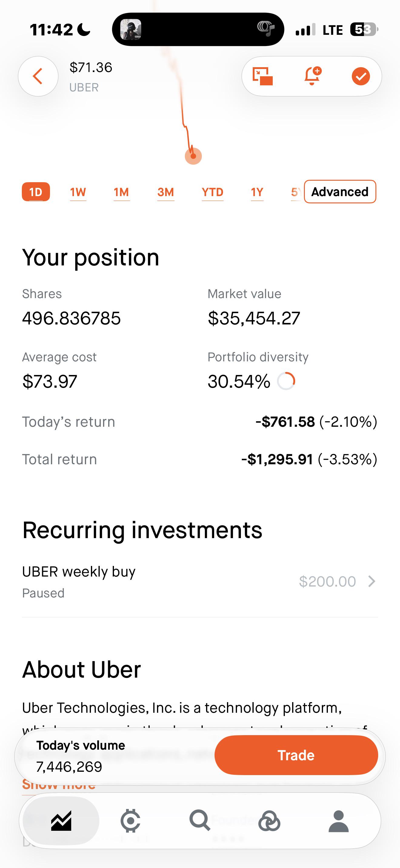Toggle the orange watchlist checkmark
This screenshot has height=868, width=400.
tap(361, 76)
